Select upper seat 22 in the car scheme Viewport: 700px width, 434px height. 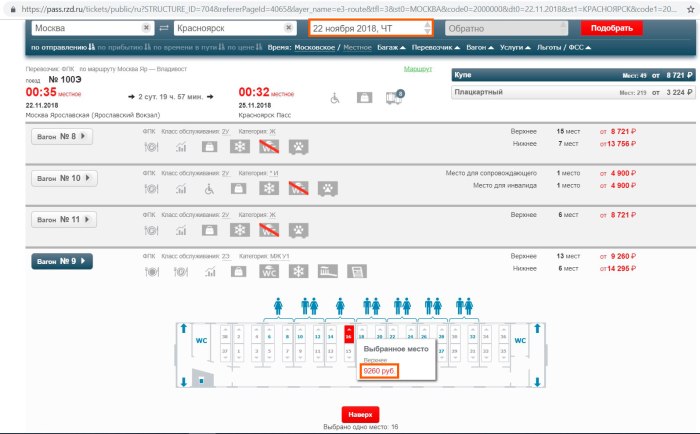pos(392,334)
